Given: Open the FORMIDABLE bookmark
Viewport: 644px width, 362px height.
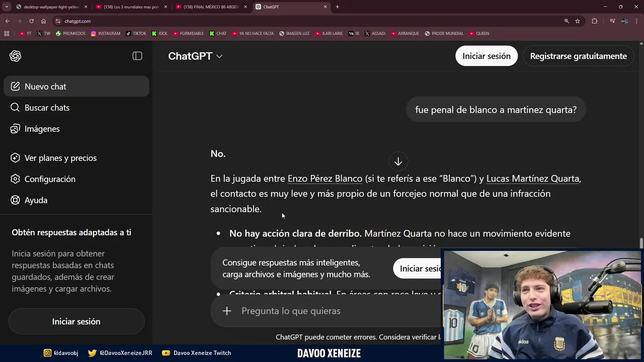Looking at the screenshot, I should click(x=188, y=33).
